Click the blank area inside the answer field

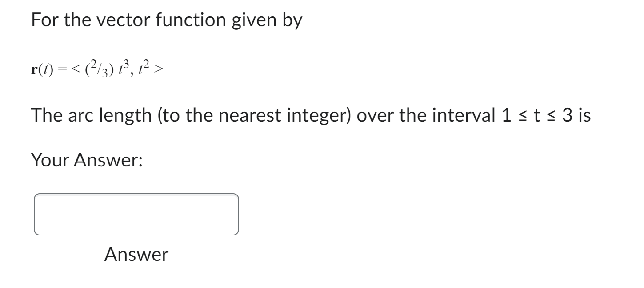coord(136,215)
